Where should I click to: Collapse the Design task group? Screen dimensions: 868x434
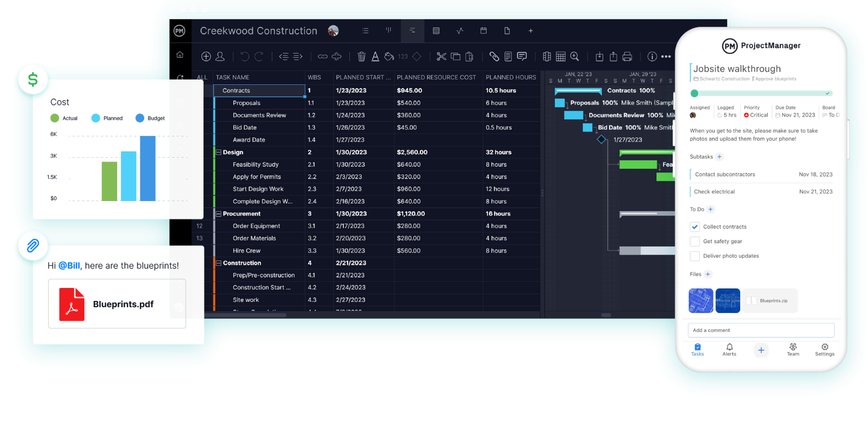pyautogui.click(x=218, y=152)
